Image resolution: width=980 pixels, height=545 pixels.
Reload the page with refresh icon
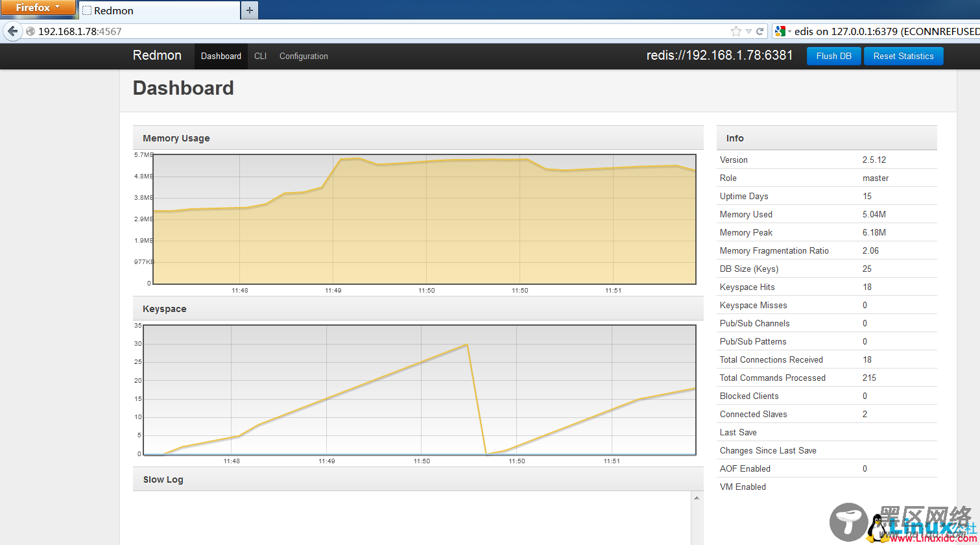(x=760, y=31)
